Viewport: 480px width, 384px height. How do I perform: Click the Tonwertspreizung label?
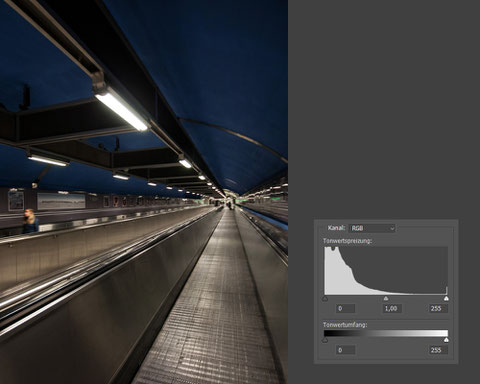pos(347,241)
